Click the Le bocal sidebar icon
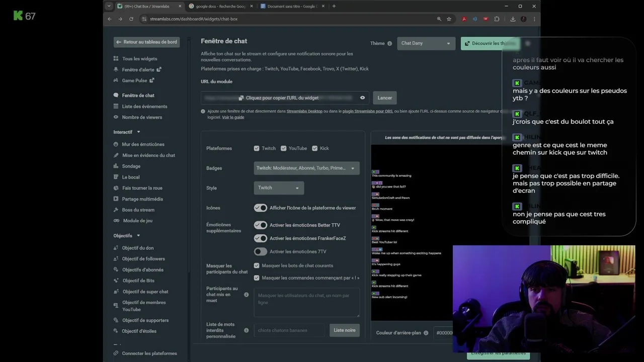This screenshot has width=644, height=362. [116, 177]
